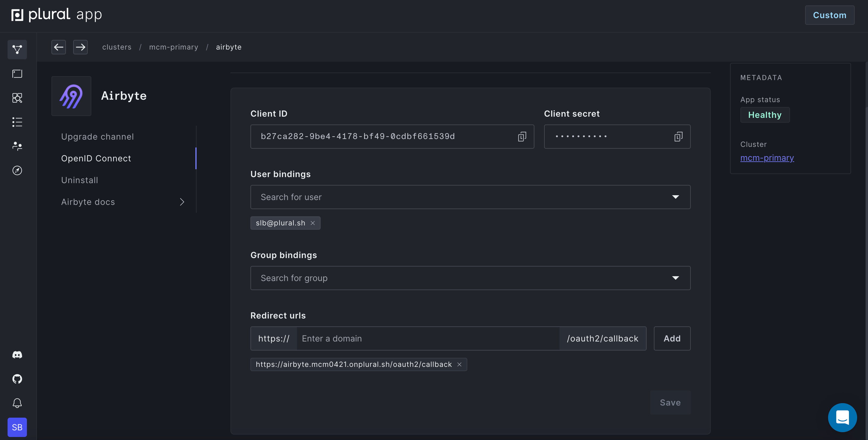Copy the Client secret value

pyautogui.click(x=678, y=136)
